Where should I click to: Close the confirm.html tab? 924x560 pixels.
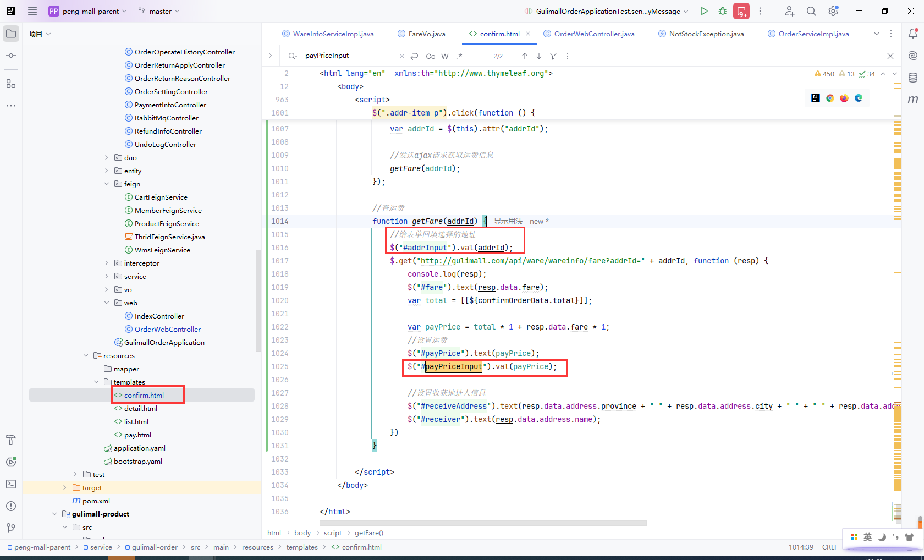(528, 34)
